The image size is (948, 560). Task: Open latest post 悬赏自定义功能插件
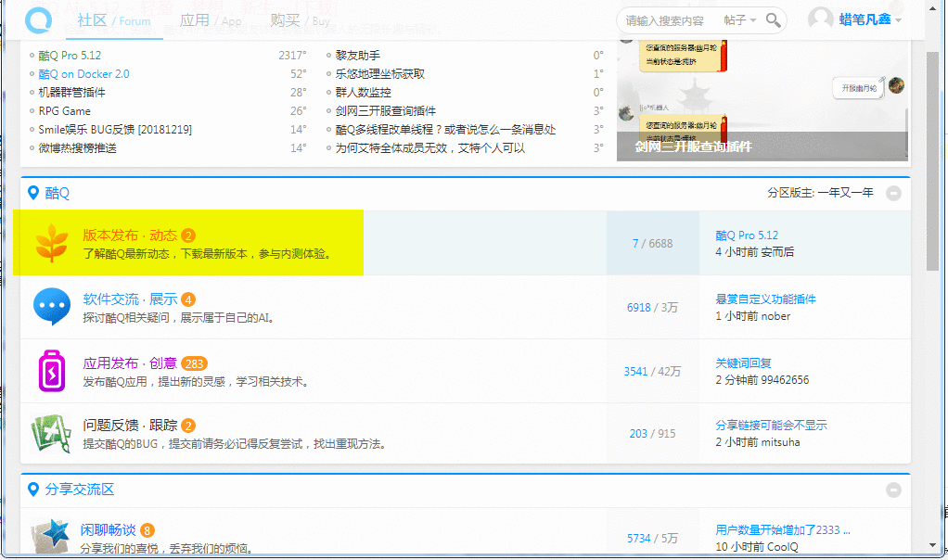click(x=765, y=299)
